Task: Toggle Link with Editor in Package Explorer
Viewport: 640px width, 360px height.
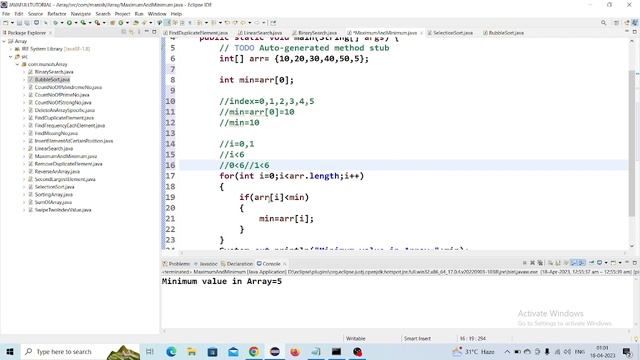Action: click(131, 32)
